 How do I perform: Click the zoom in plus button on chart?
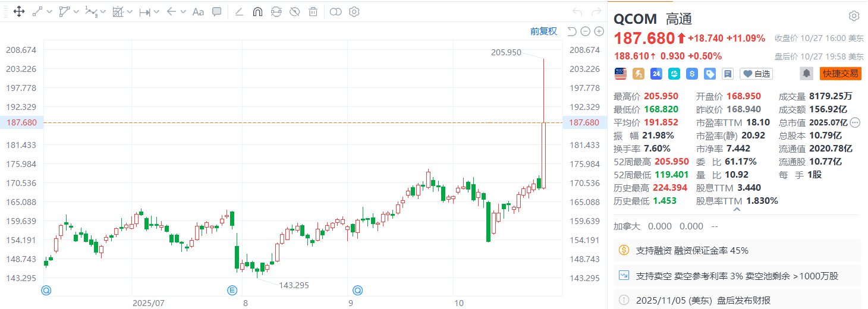point(599,31)
